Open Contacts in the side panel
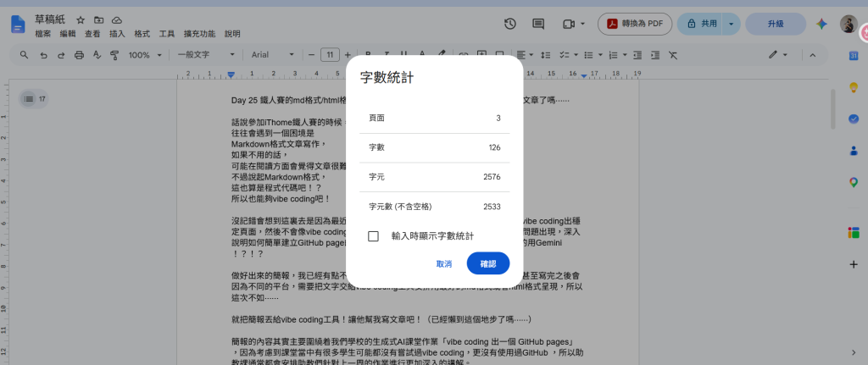868x365 pixels. [854, 151]
